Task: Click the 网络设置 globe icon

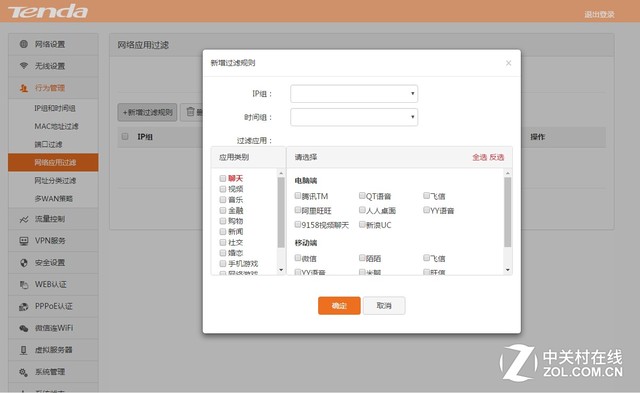Action: [x=24, y=44]
